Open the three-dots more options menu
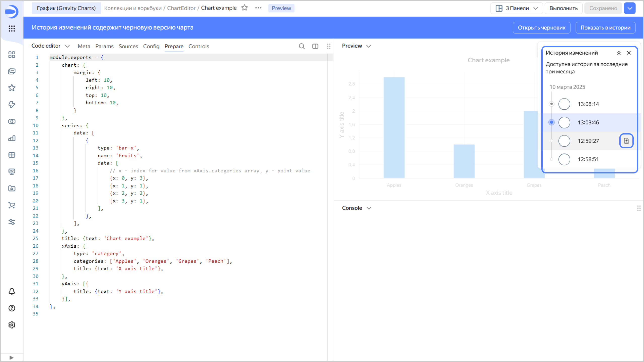Screen dimensions: 644x362 (258, 8)
